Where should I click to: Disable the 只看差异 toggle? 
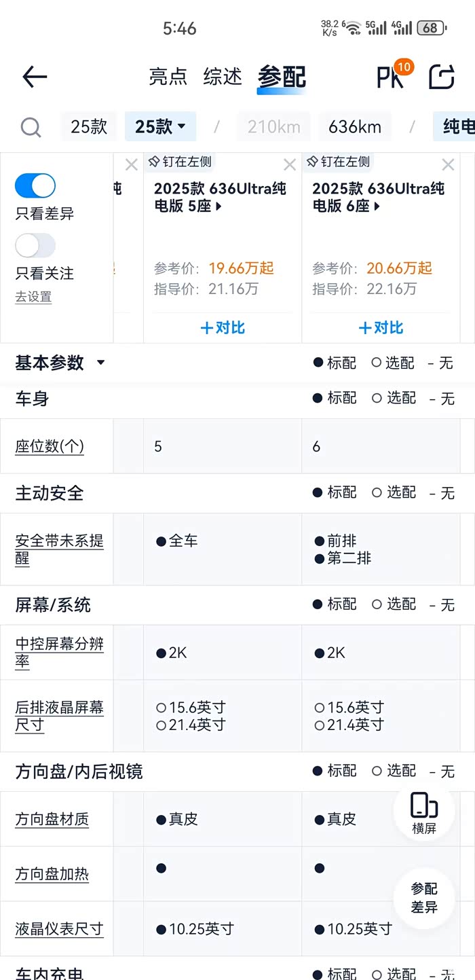[35, 185]
